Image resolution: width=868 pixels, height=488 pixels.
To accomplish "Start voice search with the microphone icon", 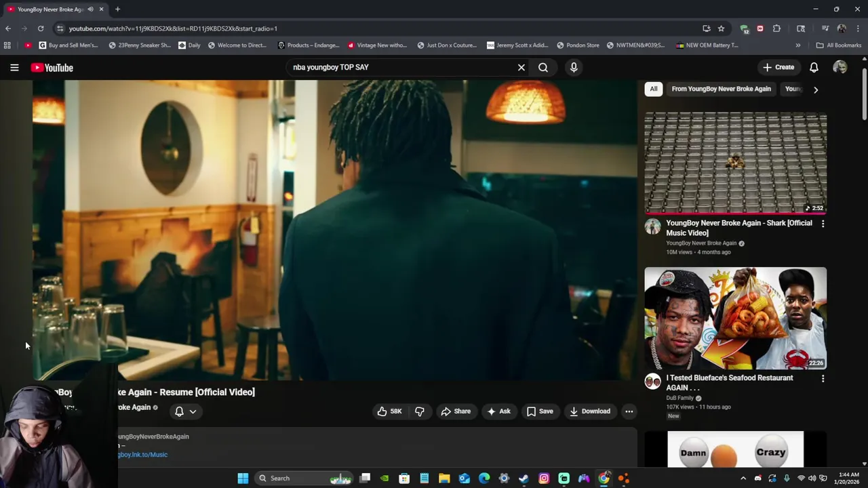I will (574, 68).
